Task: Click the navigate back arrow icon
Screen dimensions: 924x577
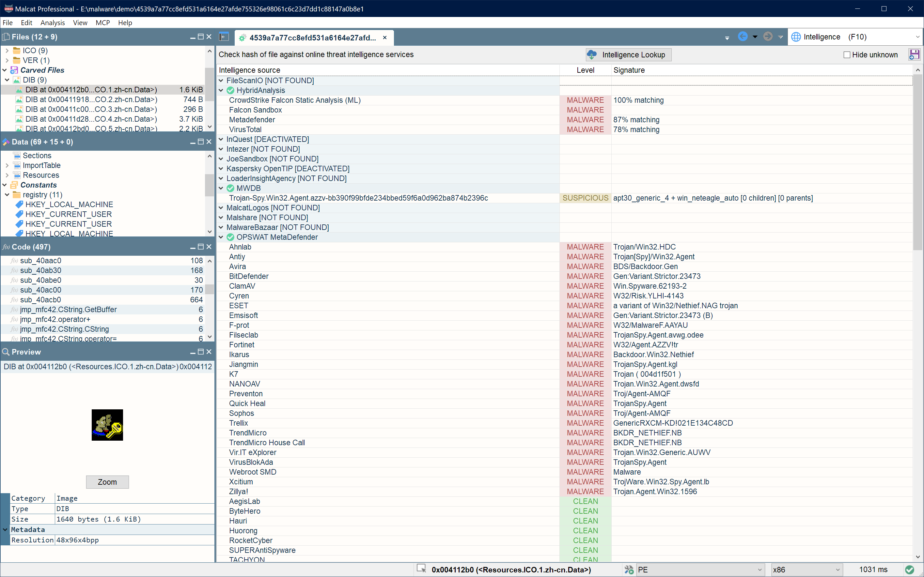Action: click(x=743, y=37)
